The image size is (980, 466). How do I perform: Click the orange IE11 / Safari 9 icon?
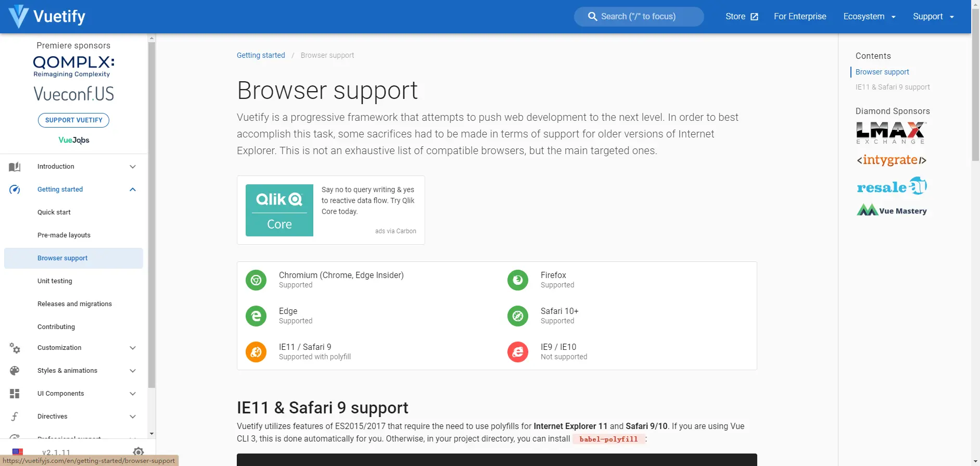pos(256,352)
